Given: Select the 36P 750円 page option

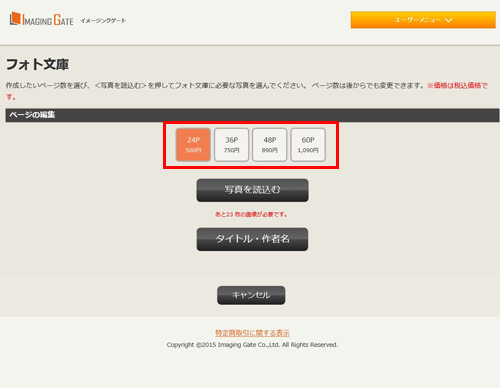Looking at the screenshot, I should (x=231, y=145).
